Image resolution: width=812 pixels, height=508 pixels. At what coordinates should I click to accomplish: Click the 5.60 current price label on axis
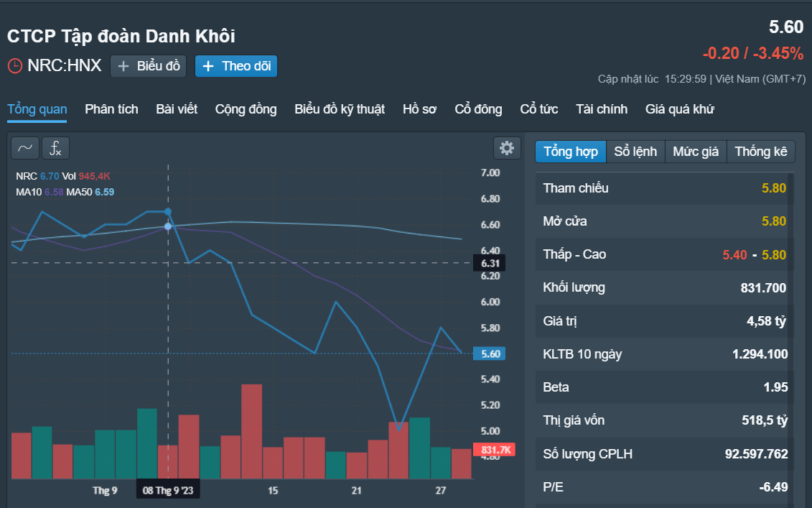click(x=490, y=354)
